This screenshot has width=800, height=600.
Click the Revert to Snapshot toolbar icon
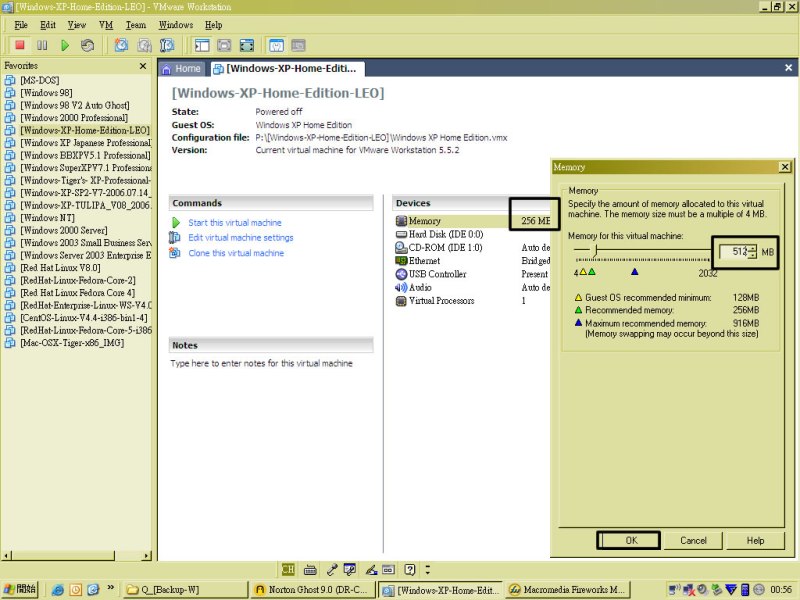144,45
